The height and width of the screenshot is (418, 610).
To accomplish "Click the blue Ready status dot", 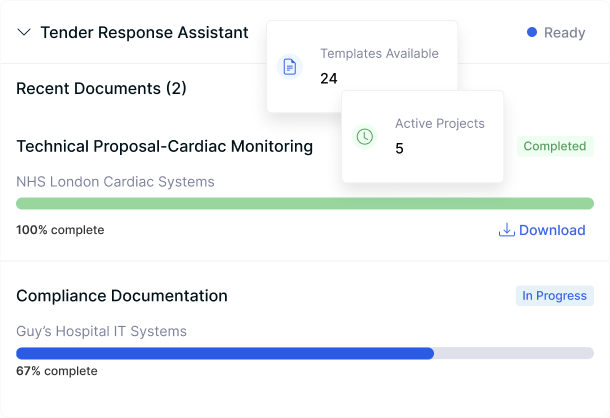I will [x=532, y=33].
